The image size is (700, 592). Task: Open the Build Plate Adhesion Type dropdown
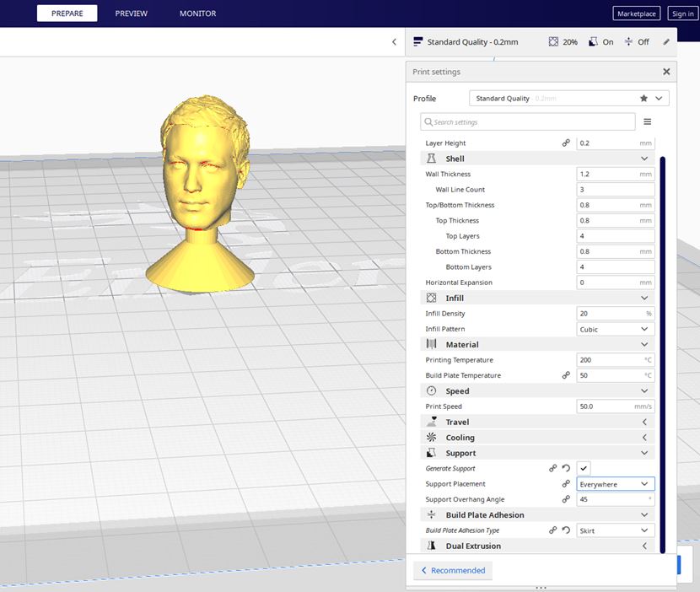pos(616,530)
